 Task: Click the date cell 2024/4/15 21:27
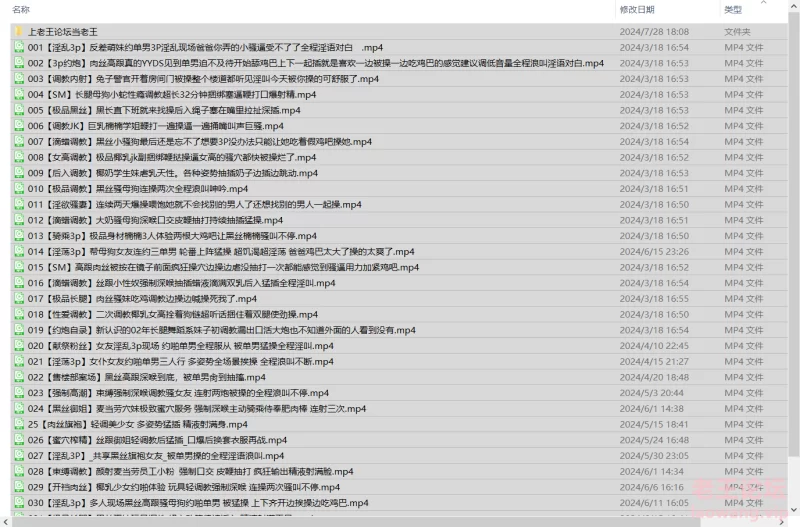tap(654, 361)
